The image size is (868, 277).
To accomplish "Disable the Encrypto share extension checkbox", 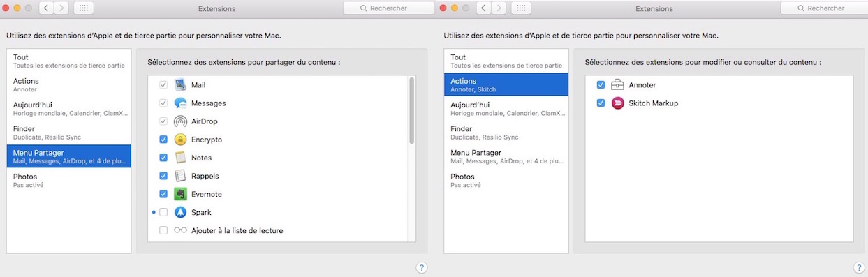I will 163,140.
